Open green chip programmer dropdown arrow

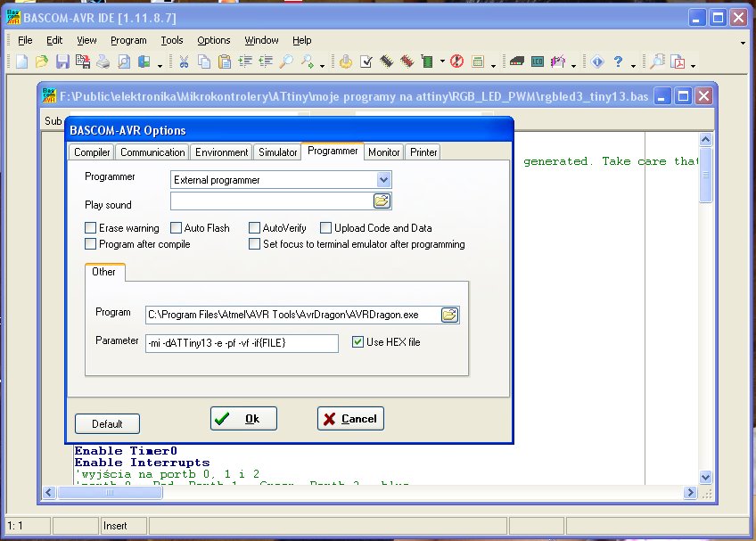pyautogui.click(x=442, y=61)
